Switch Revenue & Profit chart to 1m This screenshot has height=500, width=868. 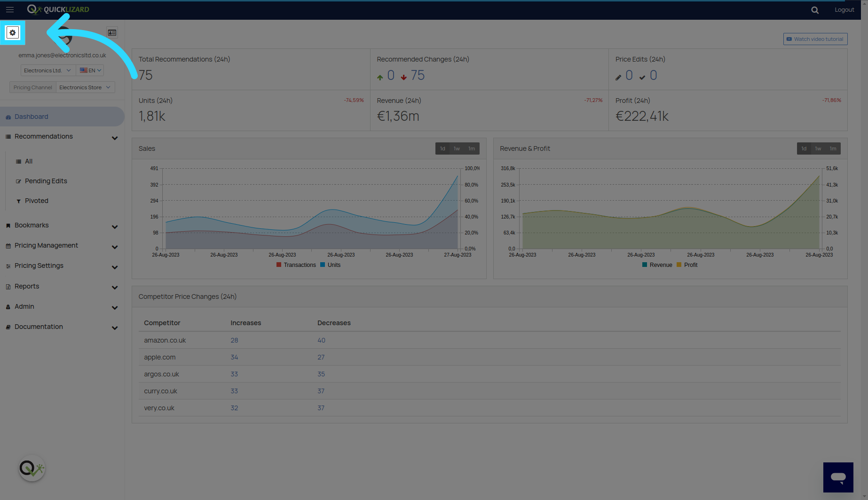click(833, 148)
